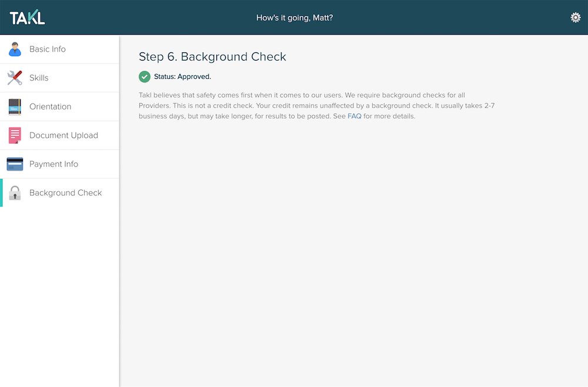The height and width of the screenshot is (387, 588).
Task: Open the settings gear in the top bar
Action: coord(575,18)
